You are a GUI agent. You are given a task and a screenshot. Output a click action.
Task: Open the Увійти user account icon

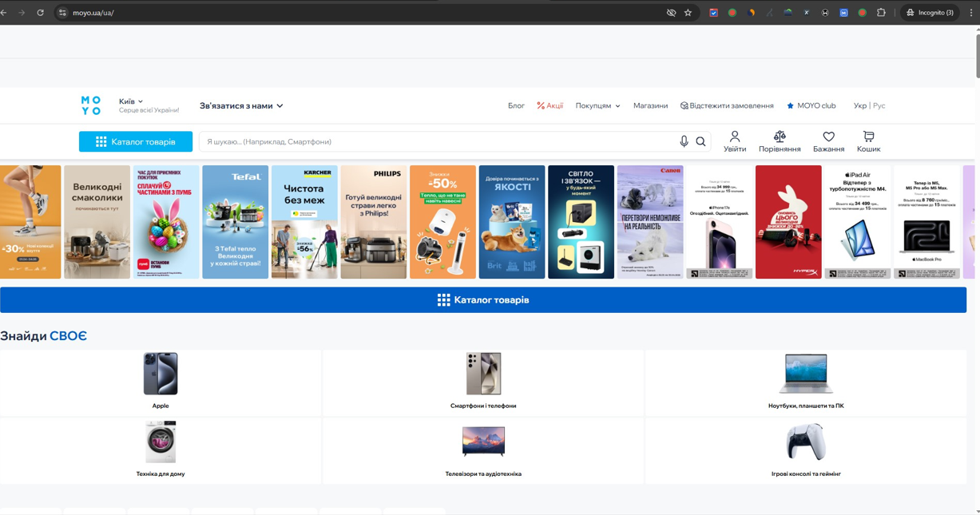(x=735, y=141)
